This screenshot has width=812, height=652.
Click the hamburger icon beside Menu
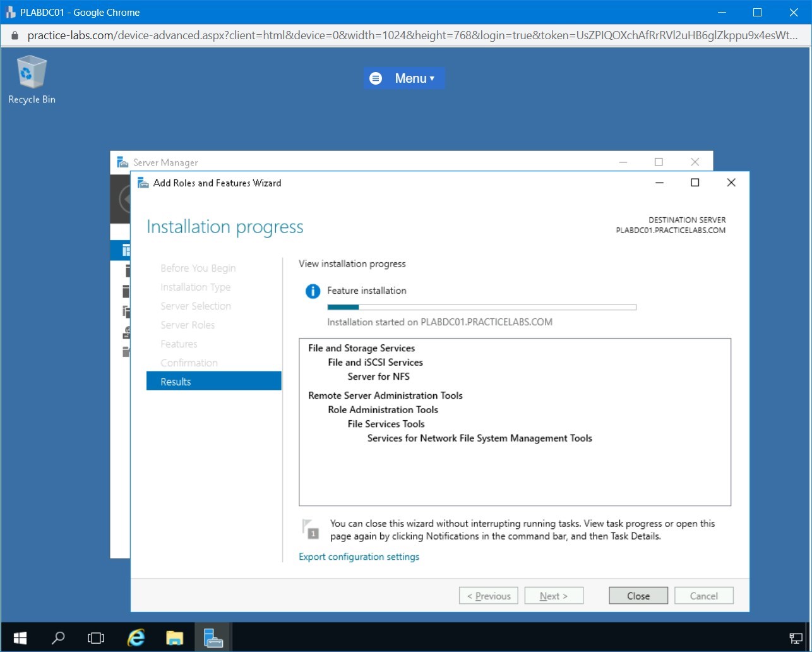click(376, 78)
